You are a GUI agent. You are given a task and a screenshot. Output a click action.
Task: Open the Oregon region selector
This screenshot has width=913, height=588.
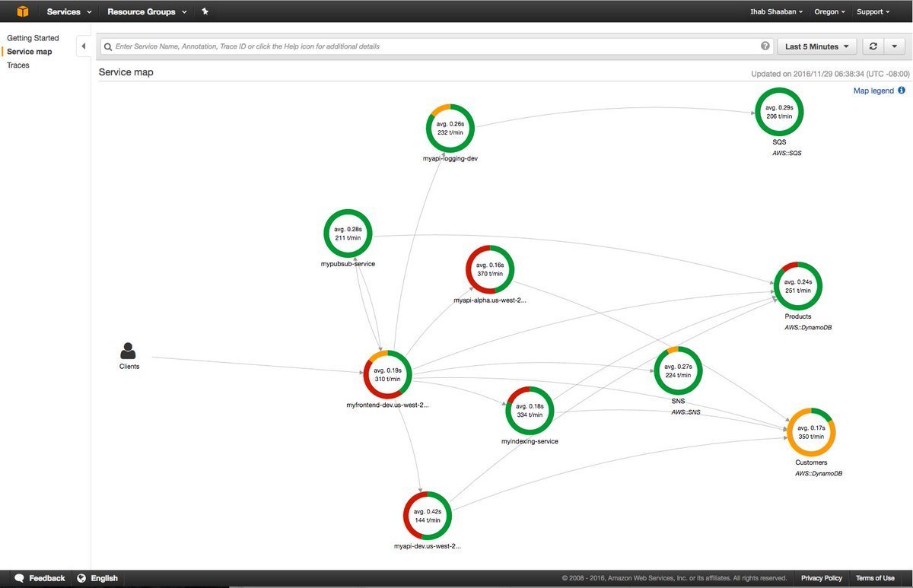(x=829, y=11)
